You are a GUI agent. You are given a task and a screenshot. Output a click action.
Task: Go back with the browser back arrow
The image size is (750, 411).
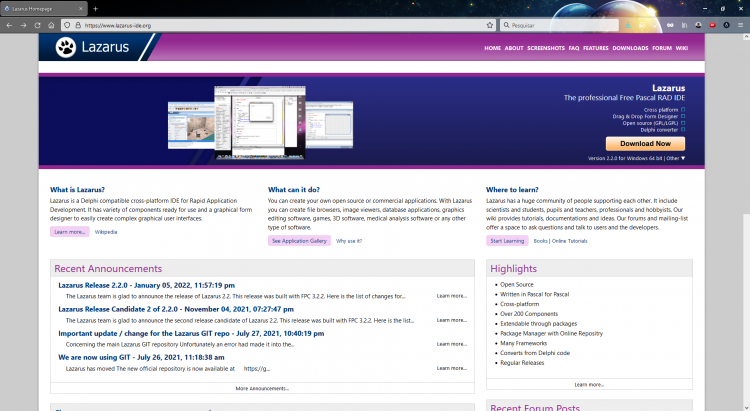tap(9, 25)
